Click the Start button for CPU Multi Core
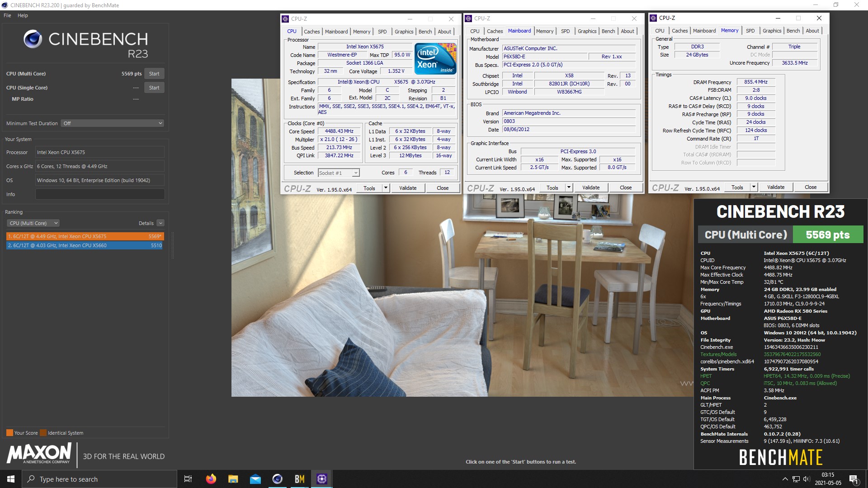868x488 pixels. [x=154, y=73]
